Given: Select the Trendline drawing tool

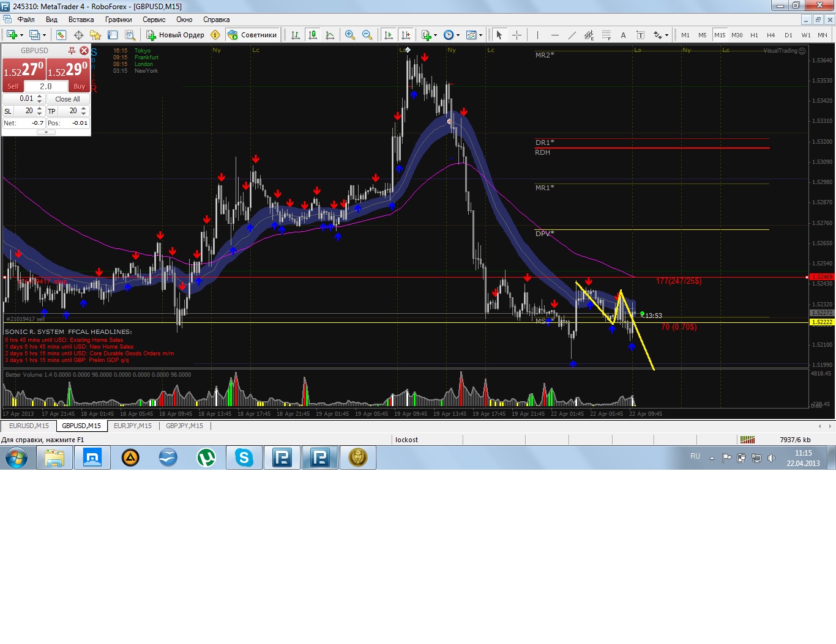Looking at the screenshot, I should tap(572, 35).
